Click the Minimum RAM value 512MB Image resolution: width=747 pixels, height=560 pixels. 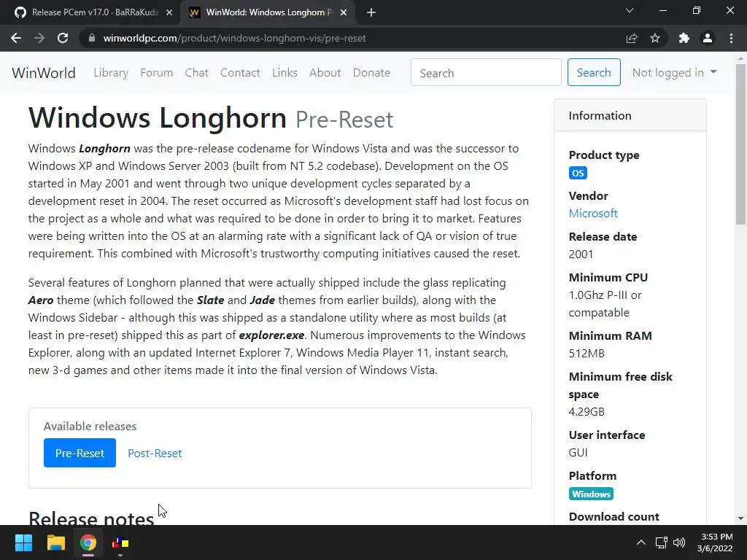click(587, 354)
